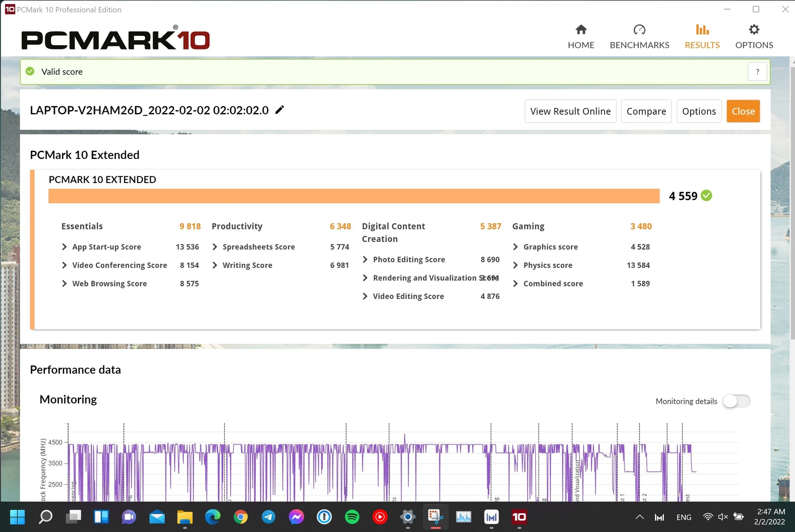Click the Essentials score 9 818
The width and height of the screenshot is (795, 532).
[x=190, y=226]
